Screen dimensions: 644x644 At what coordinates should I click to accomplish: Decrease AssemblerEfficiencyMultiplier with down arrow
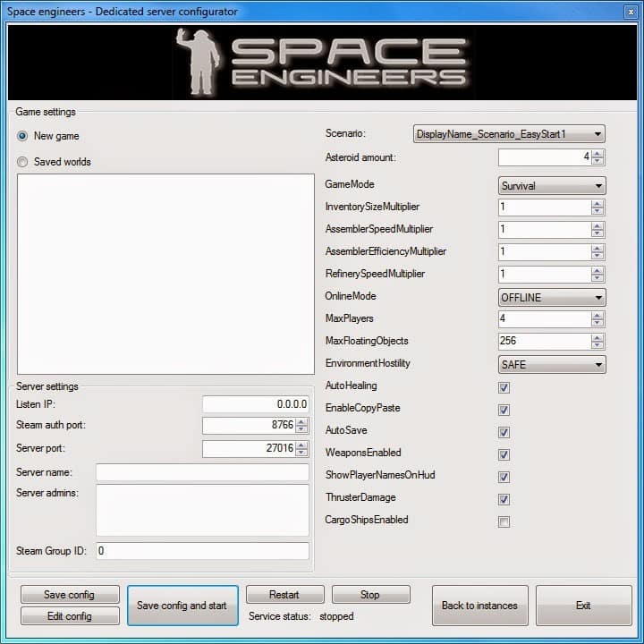pos(597,256)
